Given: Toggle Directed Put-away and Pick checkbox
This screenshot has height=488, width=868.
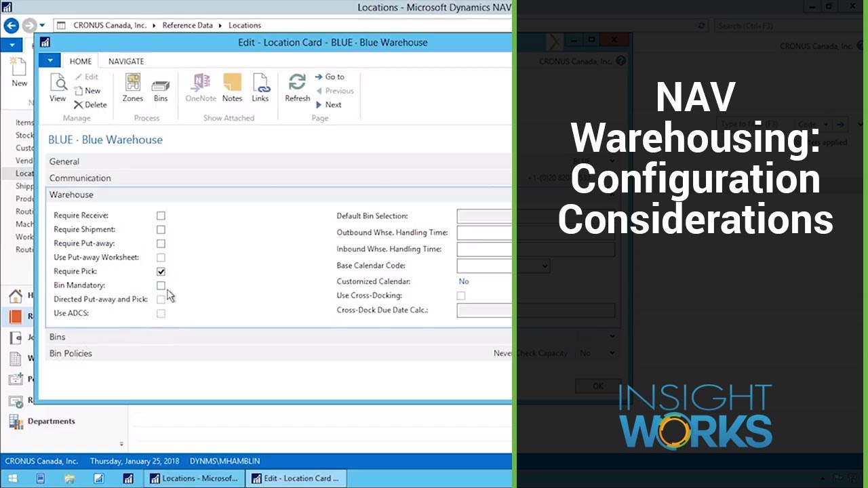Looking at the screenshot, I should point(161,300).
